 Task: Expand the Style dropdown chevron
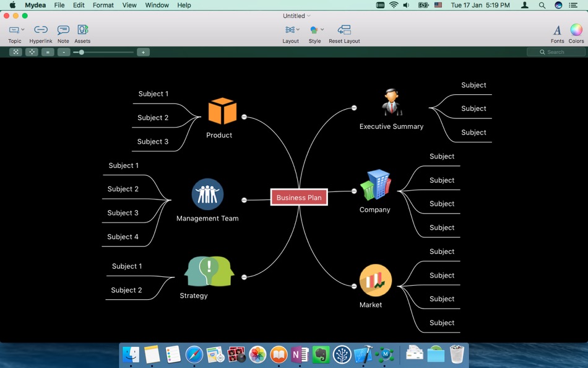[x=322, y=29]
